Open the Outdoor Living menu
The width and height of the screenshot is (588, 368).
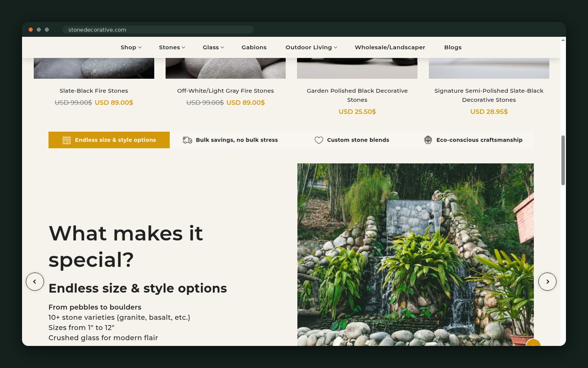coord(311,47)
